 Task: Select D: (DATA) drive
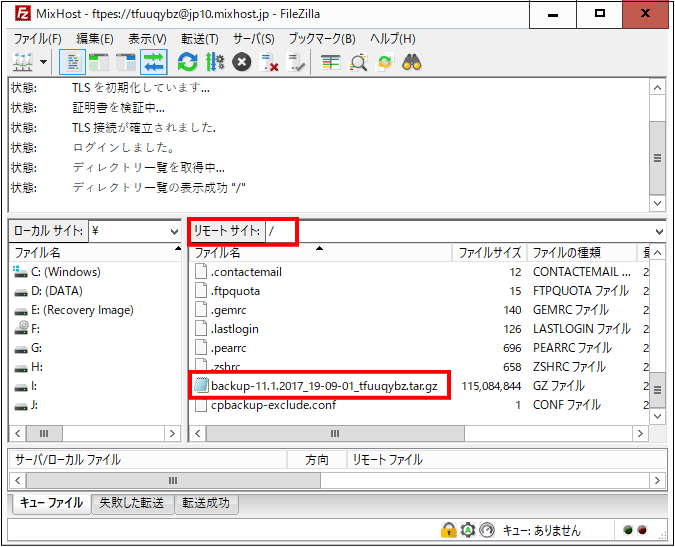point(48,291)
